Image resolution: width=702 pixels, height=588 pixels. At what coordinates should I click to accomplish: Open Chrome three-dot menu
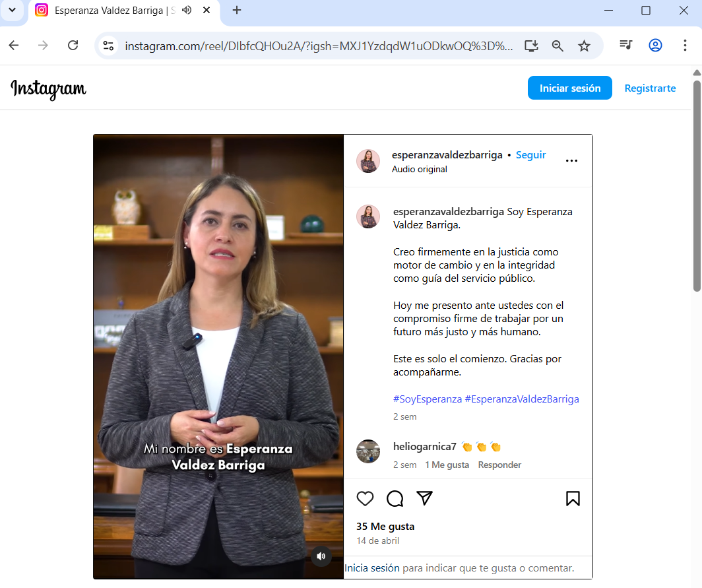pos(685,46)
